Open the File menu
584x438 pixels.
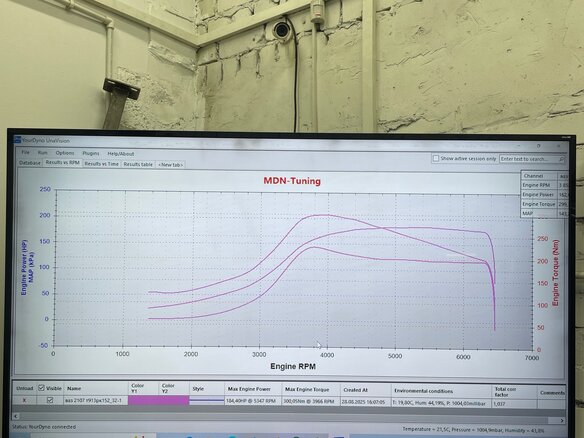(x=25, y=152)
